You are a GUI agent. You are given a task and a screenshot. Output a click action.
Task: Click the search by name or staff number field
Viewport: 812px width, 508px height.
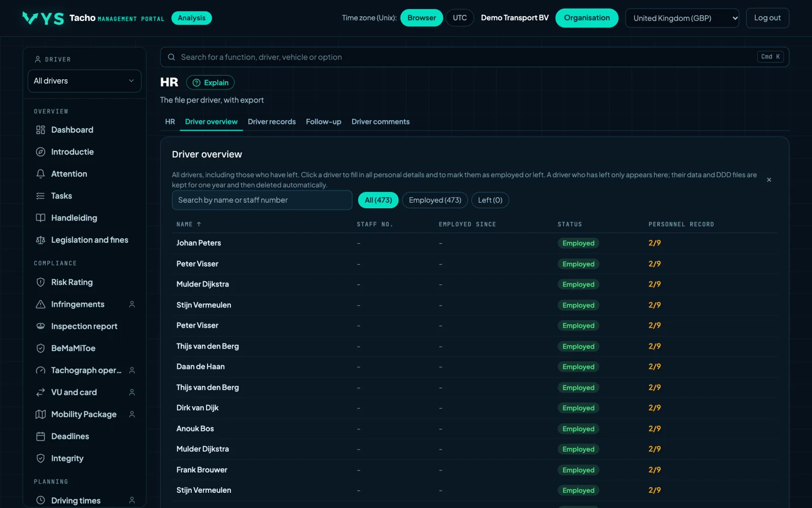pyautogui.click(x=262, y=200)
